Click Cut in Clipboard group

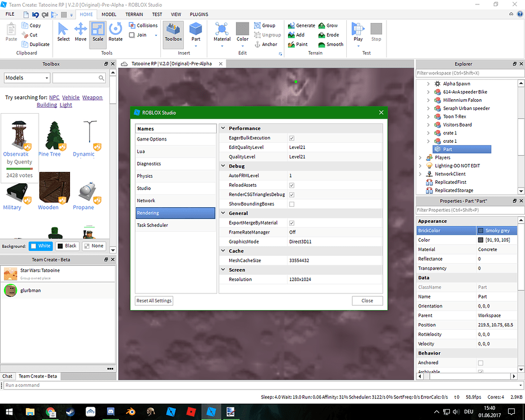(x=30, y=35)
